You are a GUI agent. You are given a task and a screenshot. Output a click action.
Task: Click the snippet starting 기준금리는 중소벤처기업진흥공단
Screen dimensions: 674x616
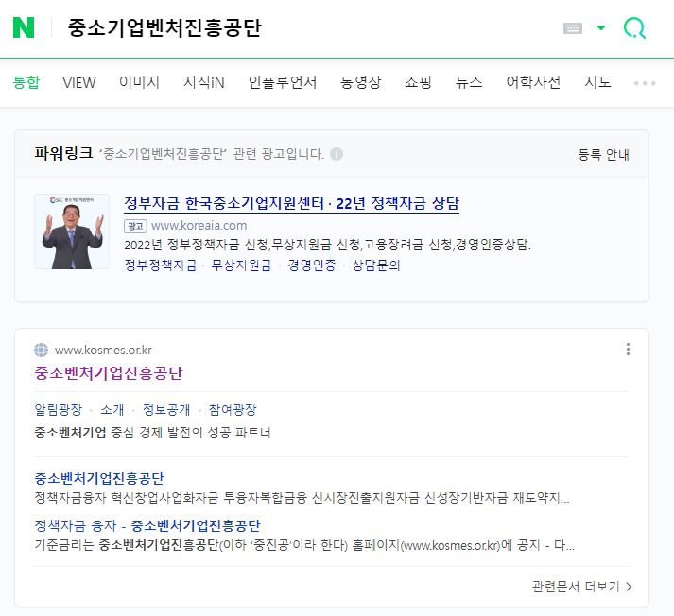coord(304,545)
